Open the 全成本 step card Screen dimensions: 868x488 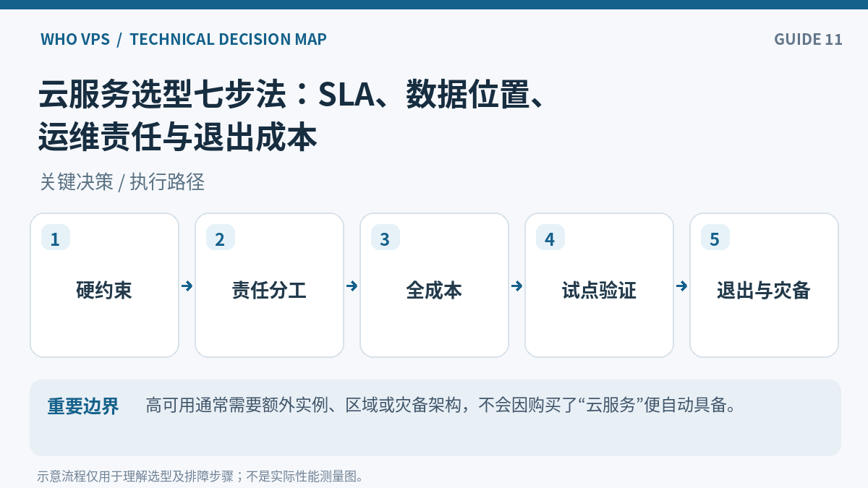coord(434,285)
